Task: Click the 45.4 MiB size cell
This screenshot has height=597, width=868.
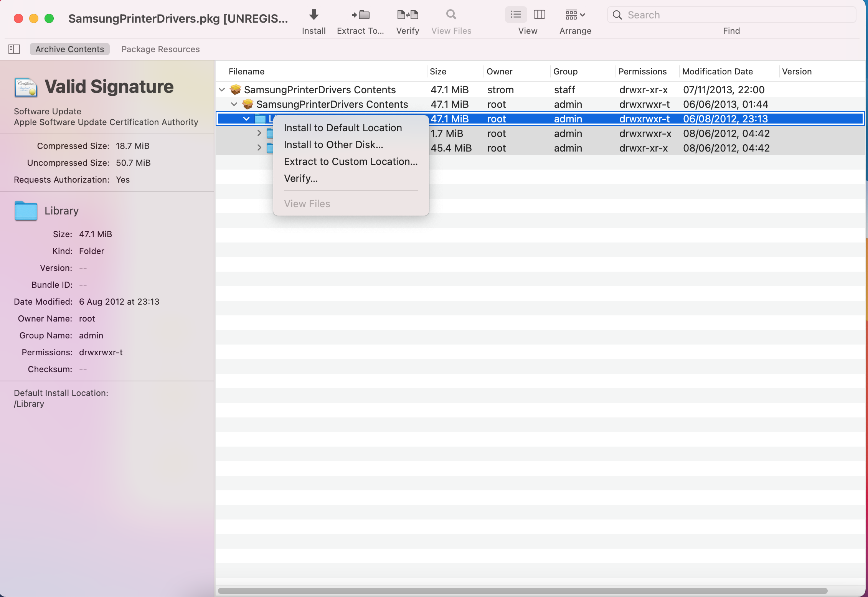Action: pyautogui.click(x=451, y=148)
